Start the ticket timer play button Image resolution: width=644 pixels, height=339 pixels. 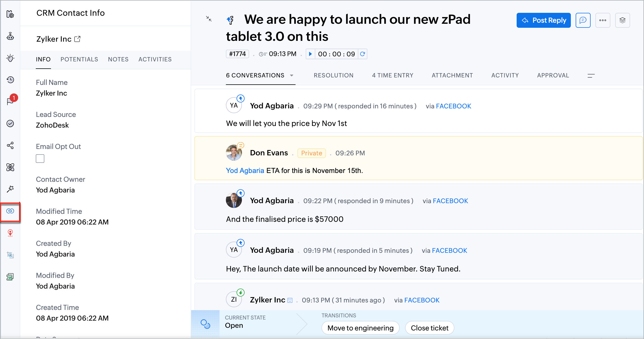[x=310, y=54]
